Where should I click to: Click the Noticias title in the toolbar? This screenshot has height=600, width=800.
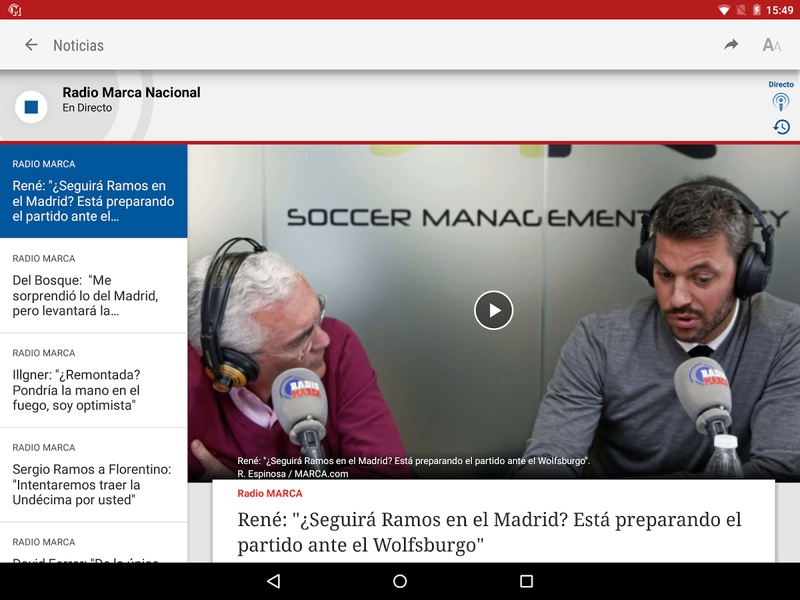pyautogui.click(x=78, y=45)
